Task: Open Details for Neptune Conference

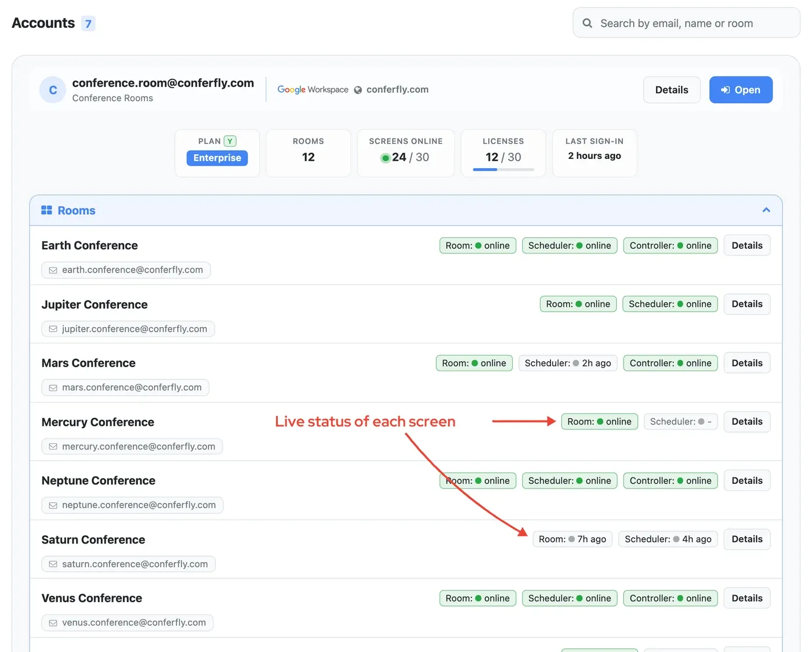Action: [747, 481]
